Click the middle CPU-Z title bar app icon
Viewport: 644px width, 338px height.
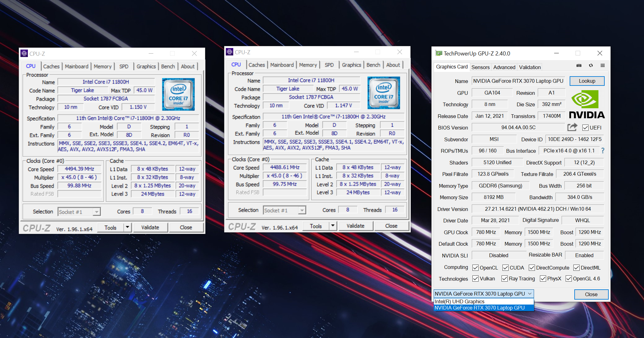point(229,52)
